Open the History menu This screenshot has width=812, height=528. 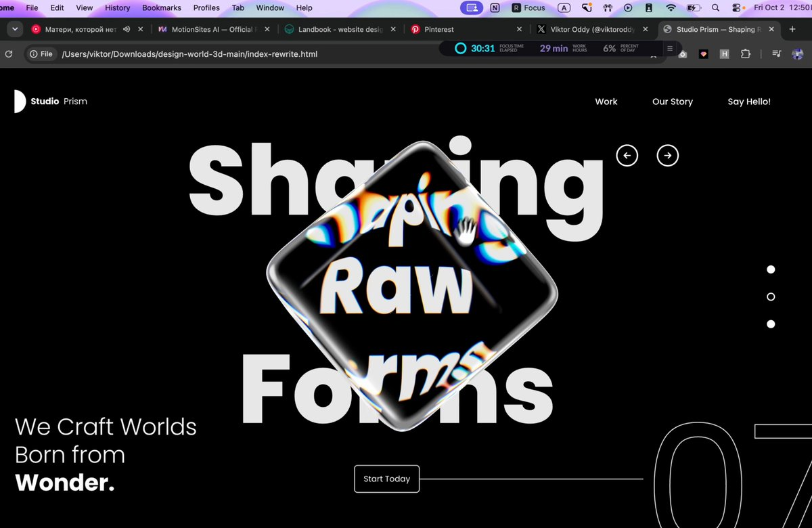tap(117, 7)
